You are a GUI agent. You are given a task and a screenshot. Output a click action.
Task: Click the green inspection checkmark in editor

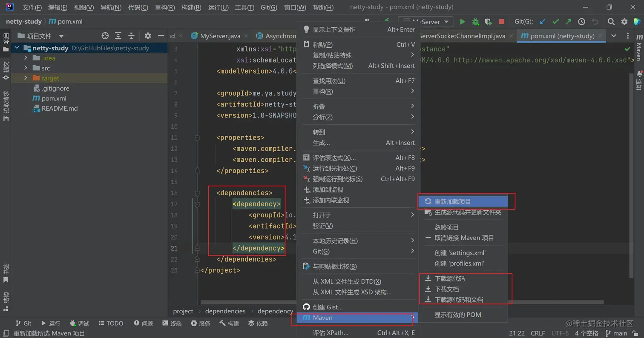click(627, 49)
